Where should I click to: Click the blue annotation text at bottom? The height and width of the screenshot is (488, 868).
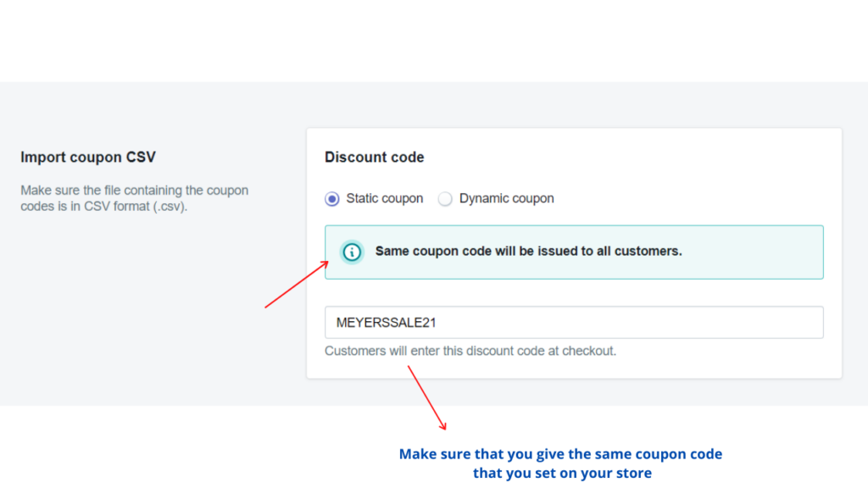pyautogui.click(x=560, y=462)
